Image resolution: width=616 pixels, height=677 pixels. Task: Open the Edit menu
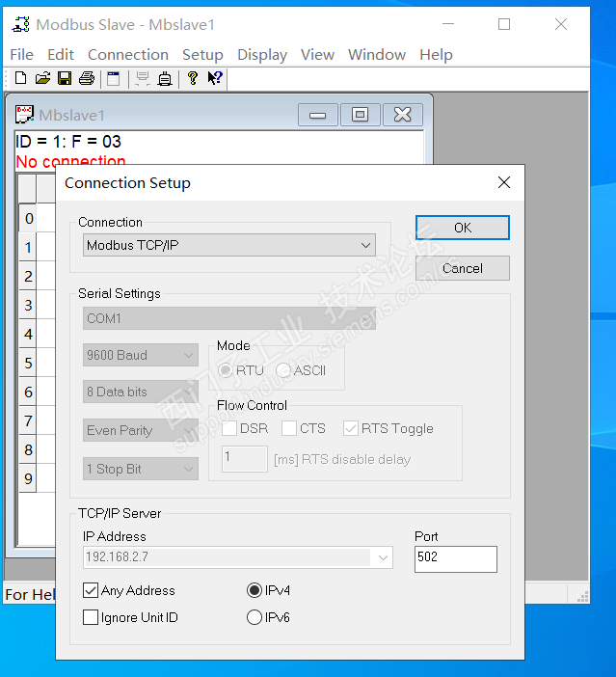tap(61, 54)
